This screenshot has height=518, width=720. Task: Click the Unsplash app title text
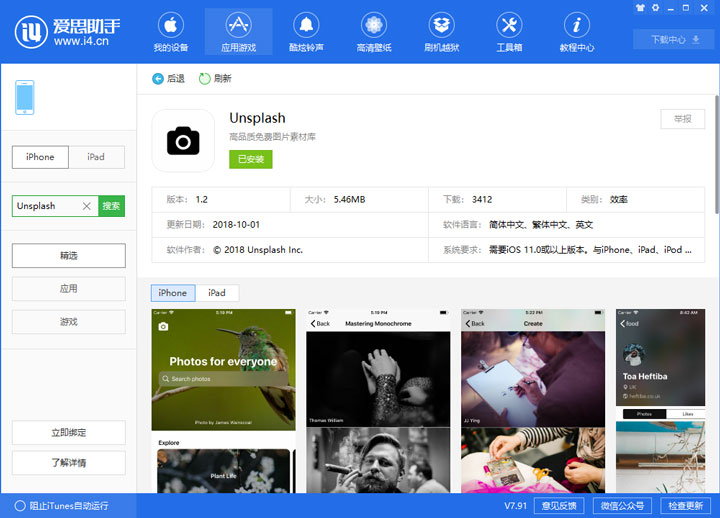[257, 118]
